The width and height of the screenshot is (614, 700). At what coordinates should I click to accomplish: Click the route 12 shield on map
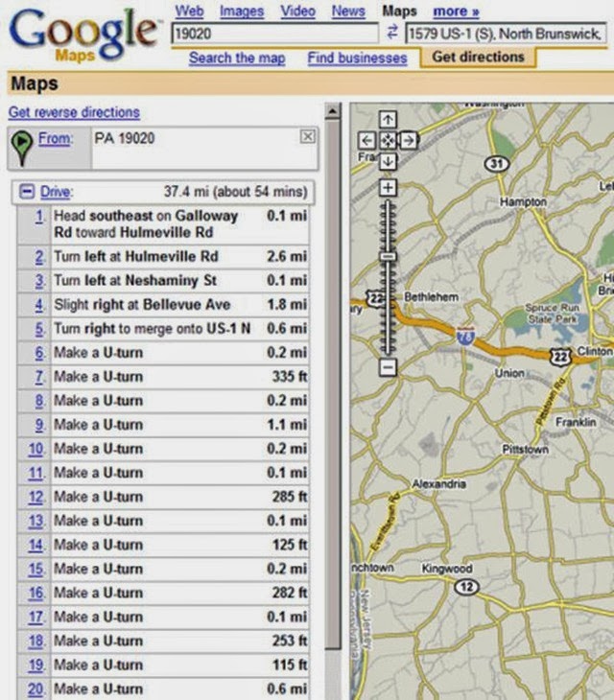466,587
